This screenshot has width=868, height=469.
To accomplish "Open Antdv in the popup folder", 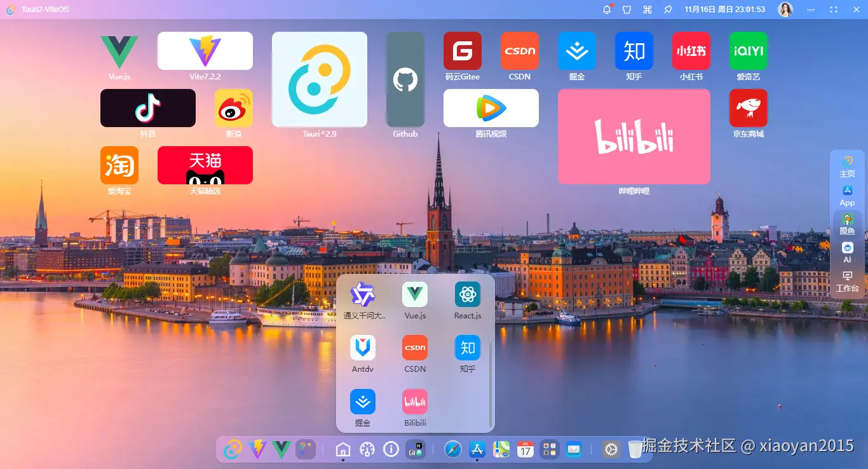I will 363,348.
